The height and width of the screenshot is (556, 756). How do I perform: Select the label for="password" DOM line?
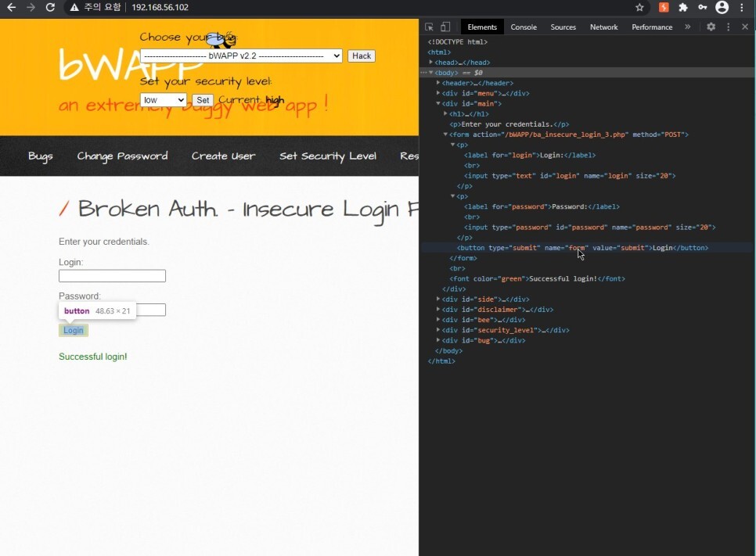coord(542,206)
